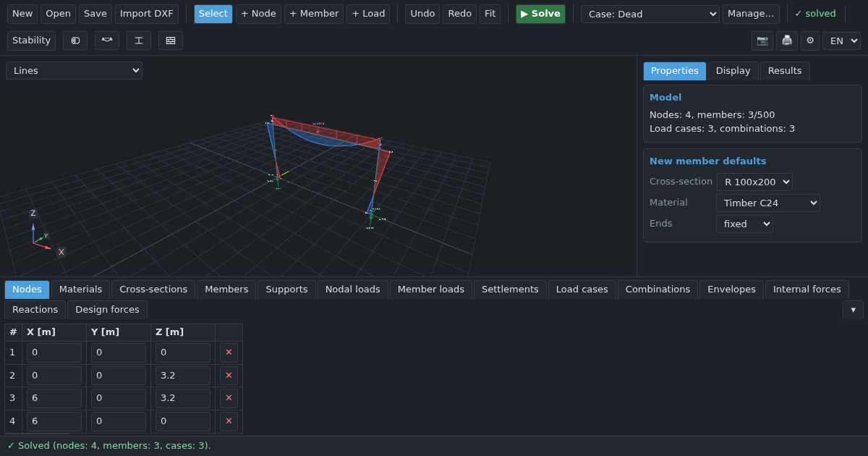This screenshot has width=868, height=456.
Task: Open the Envelopes tab
Action: (x=731, y=290)
